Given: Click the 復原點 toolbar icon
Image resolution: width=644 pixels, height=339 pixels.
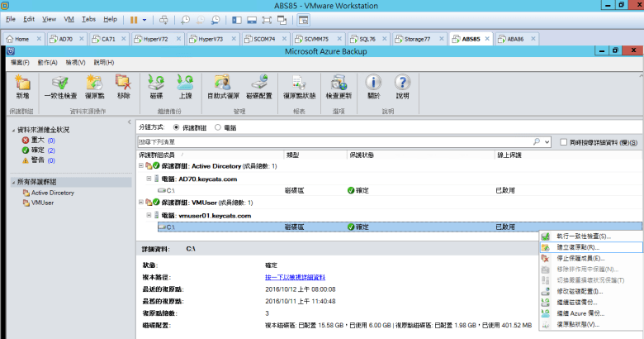Looking at the screenshot, I should tap(95, 86).
